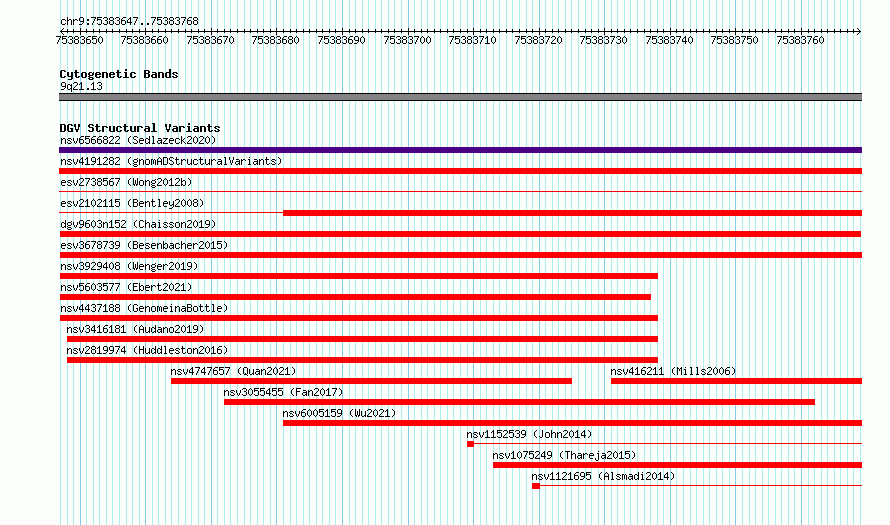Click the 9q21.13 band label
Image resolution: width=890 pixels, height=525 pixels.
(81, 86)
